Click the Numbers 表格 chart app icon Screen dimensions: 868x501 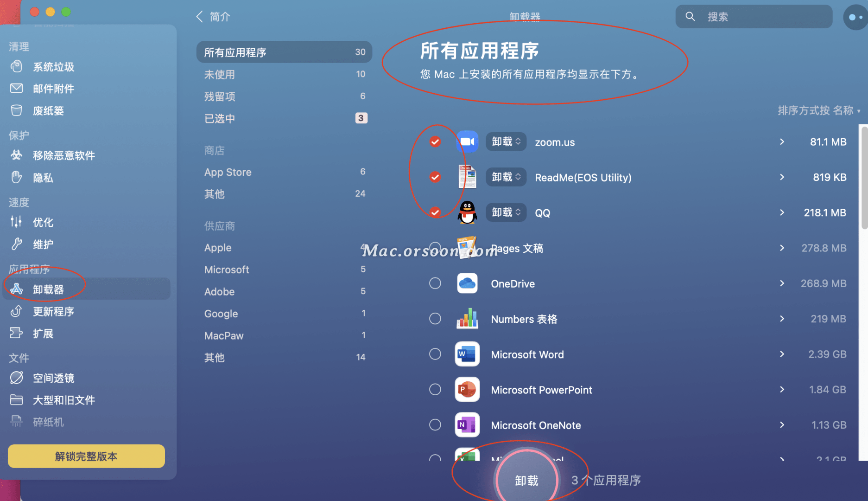point(467,319)
